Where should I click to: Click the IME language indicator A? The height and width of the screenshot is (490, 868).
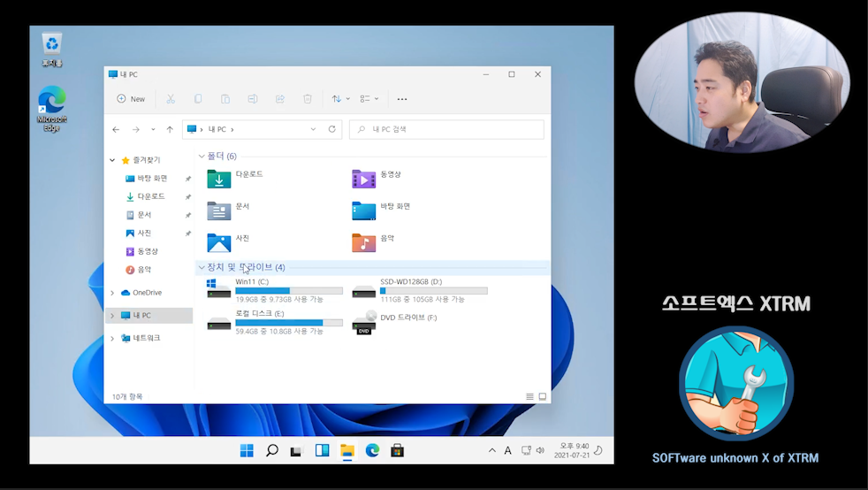(x=507, y=451)
